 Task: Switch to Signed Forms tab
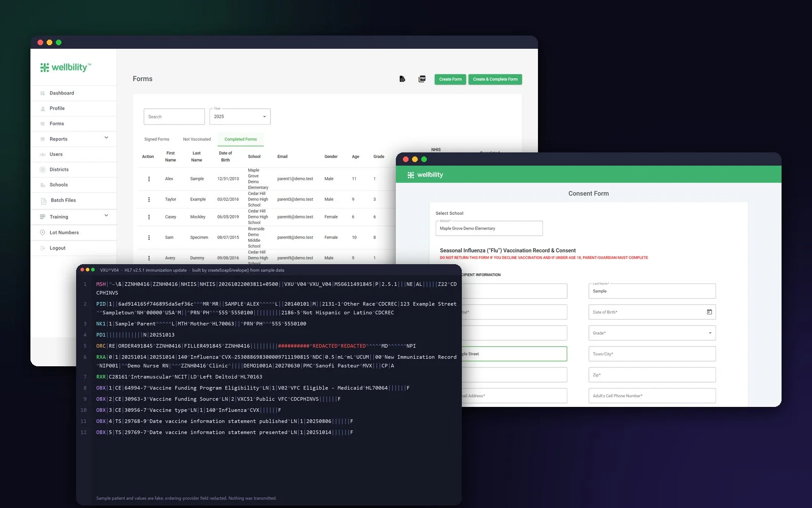click(157, 139)
